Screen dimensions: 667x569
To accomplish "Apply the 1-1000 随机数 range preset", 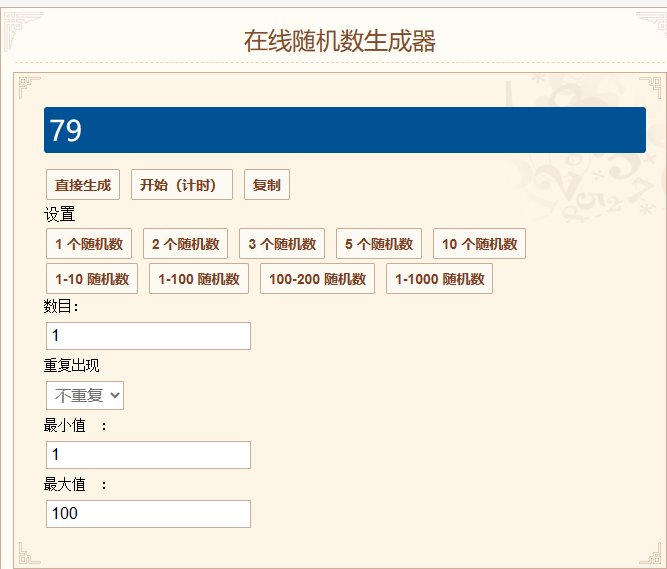I will pyautogui.click(x=439, y=279).
